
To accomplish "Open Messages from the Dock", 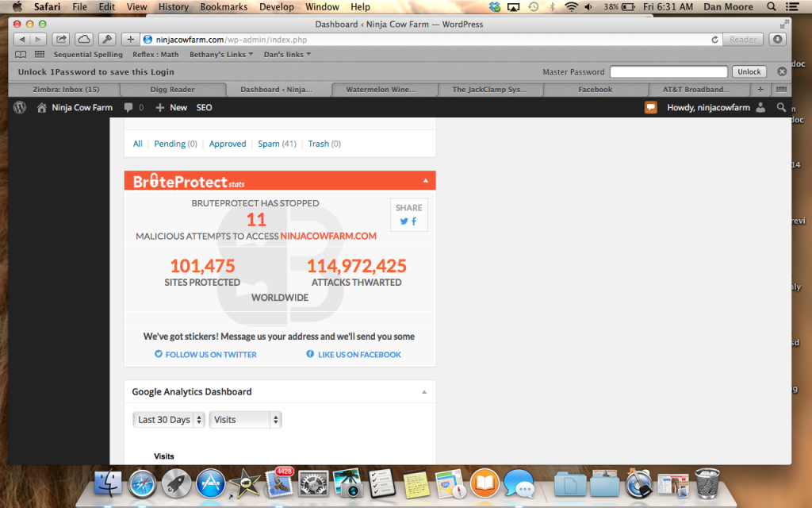I will pos(519,483).
